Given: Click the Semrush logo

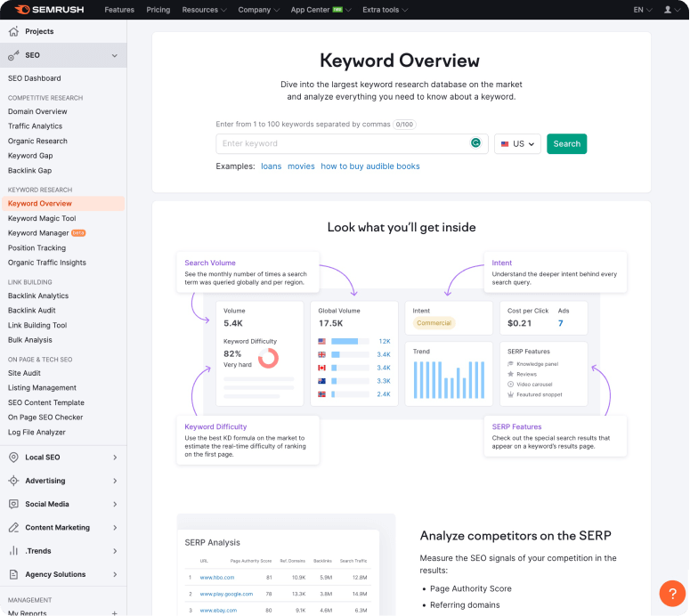Looking at the screenshot, I should click(49, 9).
